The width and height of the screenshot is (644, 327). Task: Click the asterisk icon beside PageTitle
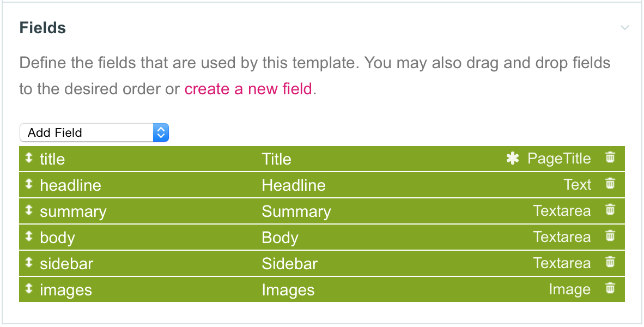513,158
